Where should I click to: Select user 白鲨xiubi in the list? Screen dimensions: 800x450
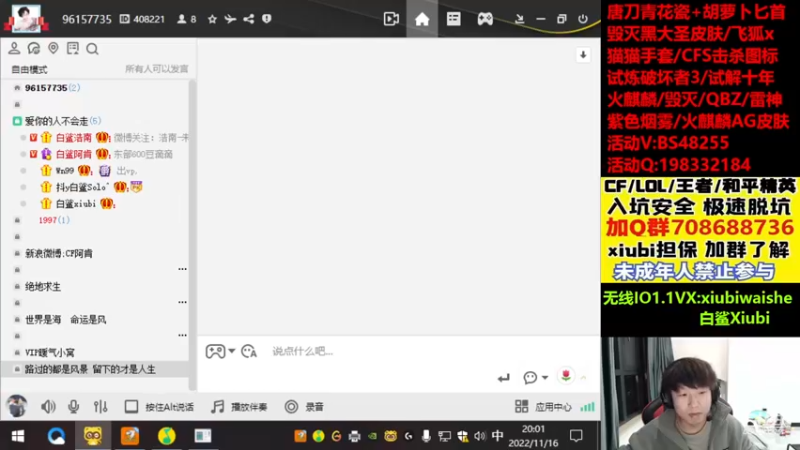click(x=76, y=204)
